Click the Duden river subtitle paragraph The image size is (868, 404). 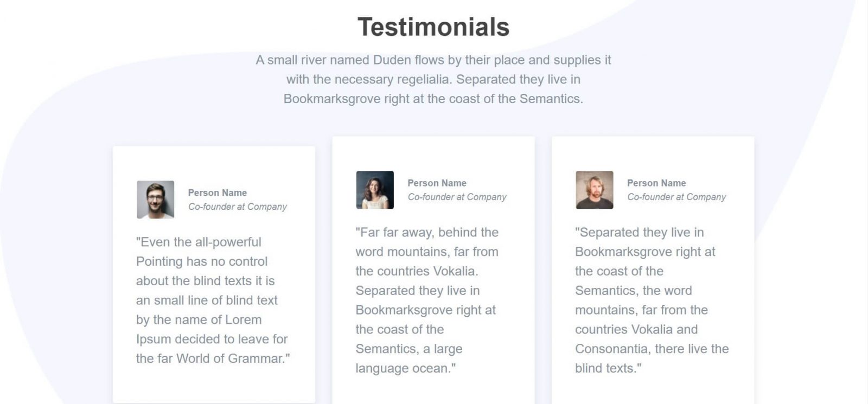click(x=433, y=79)
